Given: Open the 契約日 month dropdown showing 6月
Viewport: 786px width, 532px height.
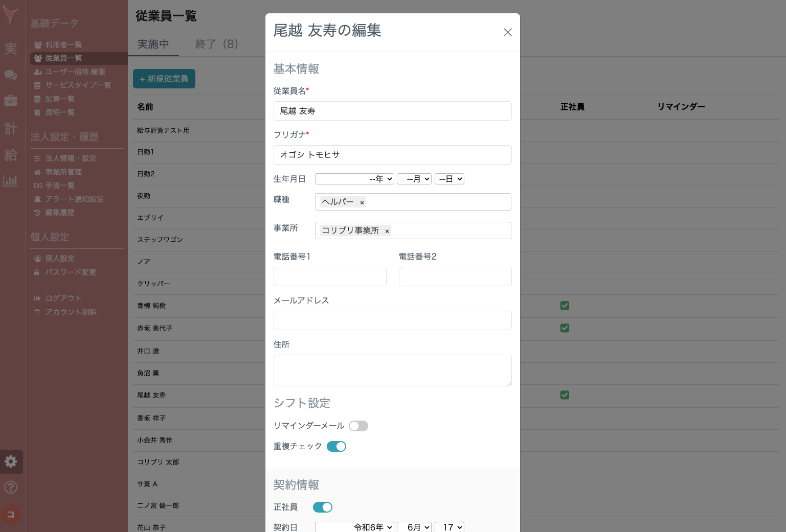Looking at the screenshot, I should 414,527.
